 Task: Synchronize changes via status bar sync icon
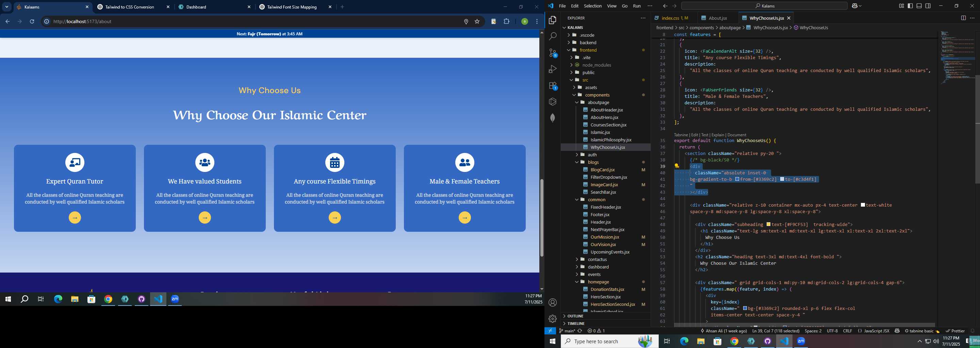pyautogui.click(x=580, y=331)
